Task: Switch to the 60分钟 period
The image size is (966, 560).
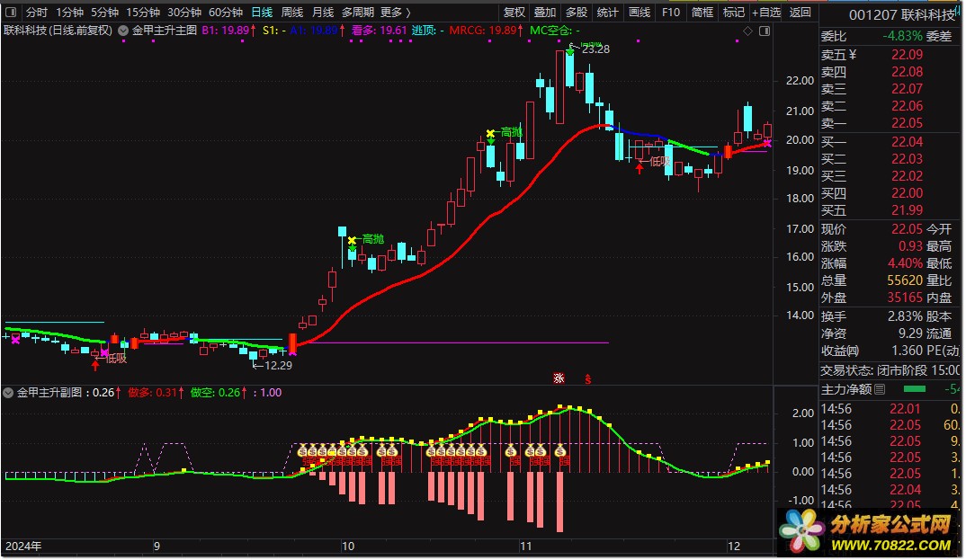Action: coord(226,12)
